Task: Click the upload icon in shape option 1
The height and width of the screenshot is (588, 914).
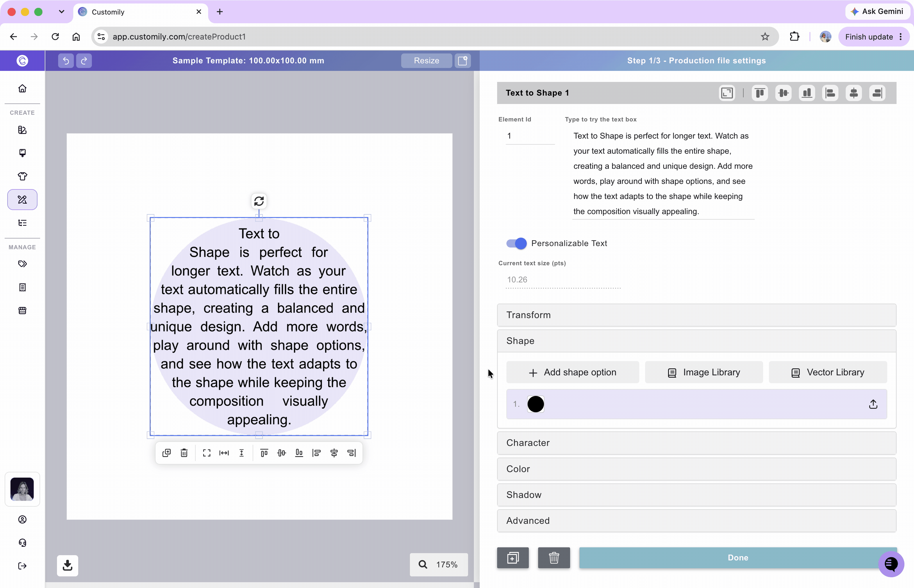Action: click(873, 404)
